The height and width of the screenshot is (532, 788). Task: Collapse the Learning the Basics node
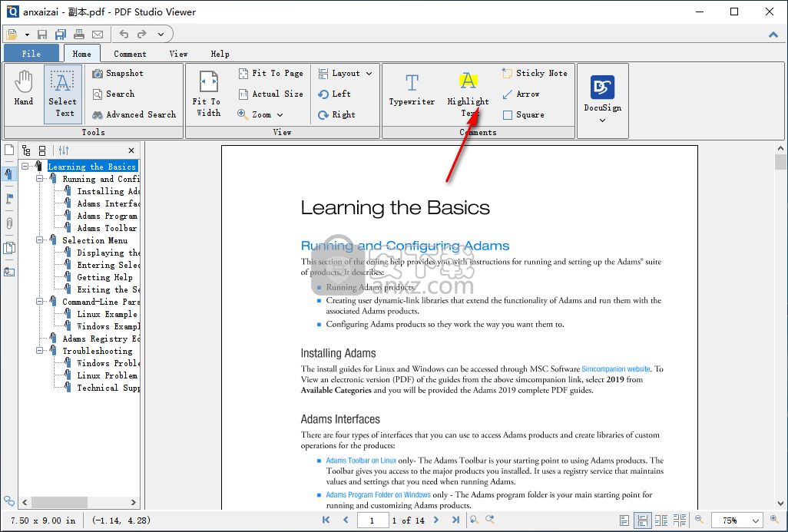tap(25, 167)
